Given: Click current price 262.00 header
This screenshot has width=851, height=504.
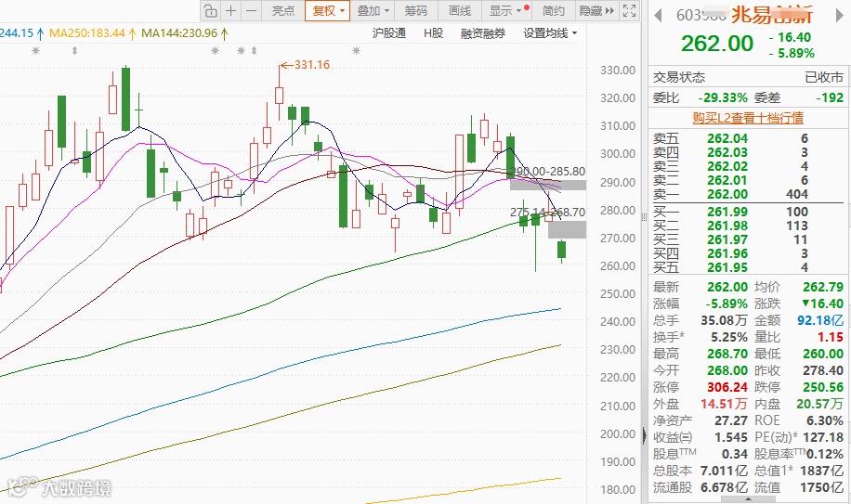Looking at the screenshot, I should click(x=717, y=44).
